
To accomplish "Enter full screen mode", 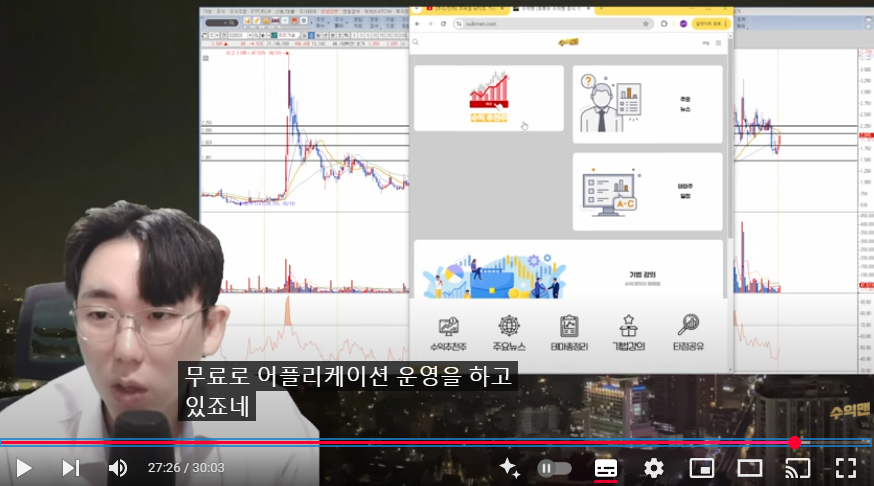I will click(846, 468).
